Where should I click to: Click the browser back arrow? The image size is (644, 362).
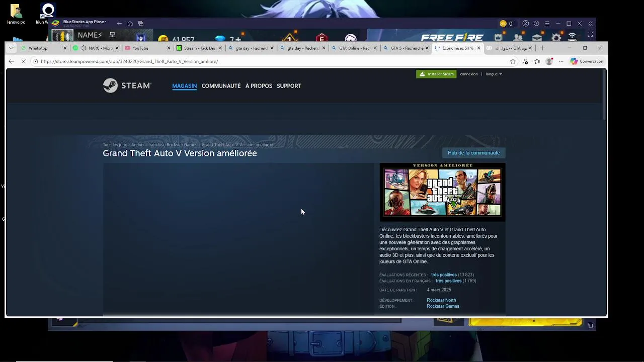[11, 61]
